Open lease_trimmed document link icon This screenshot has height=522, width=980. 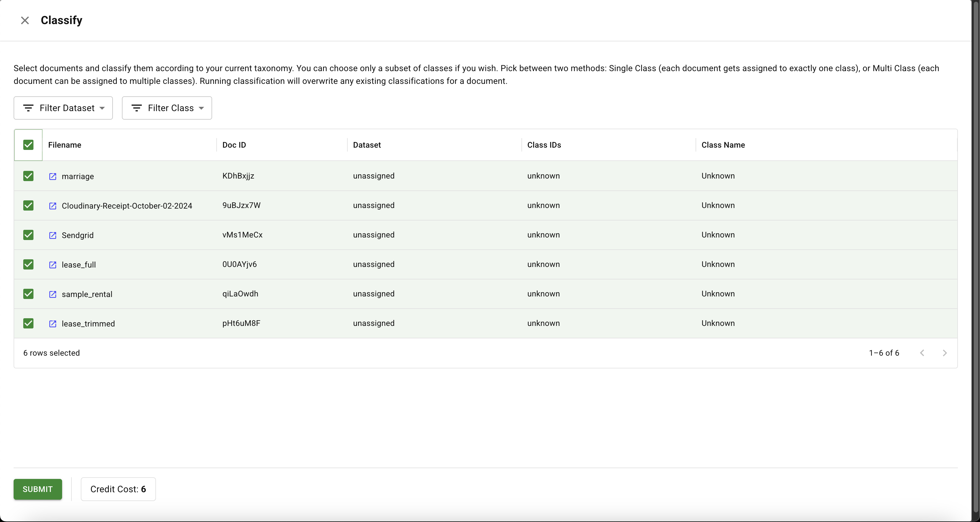[53, 324]
